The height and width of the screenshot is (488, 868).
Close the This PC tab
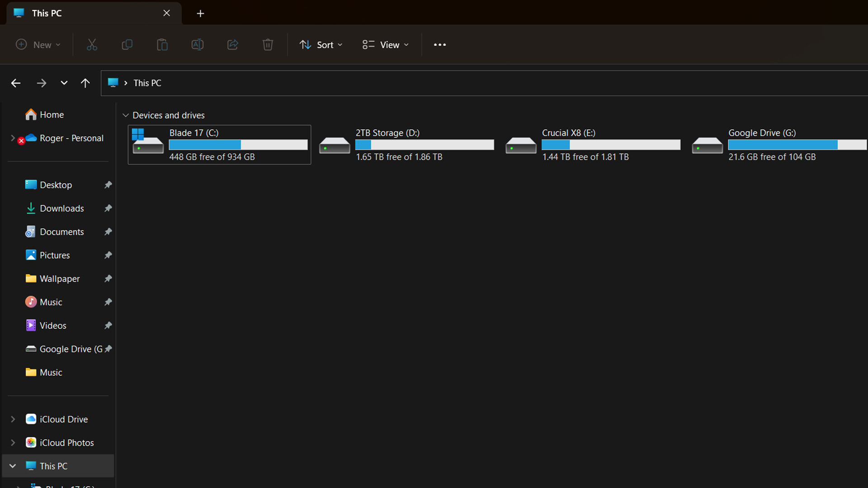(x=166, y=13)
